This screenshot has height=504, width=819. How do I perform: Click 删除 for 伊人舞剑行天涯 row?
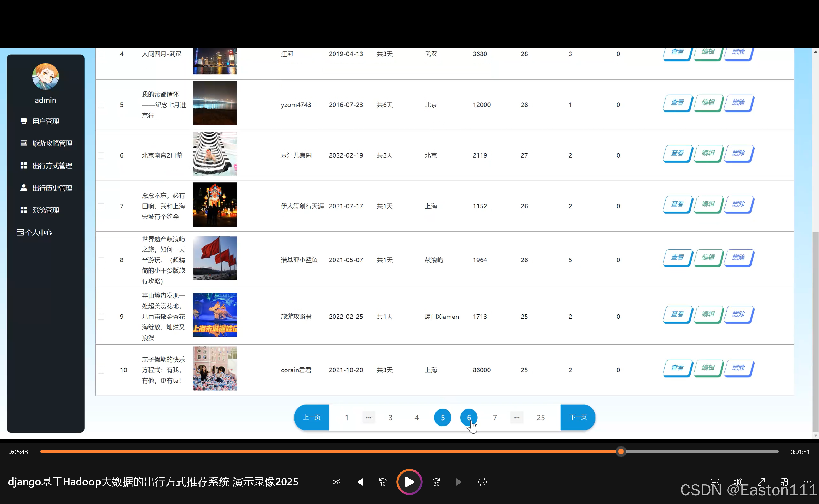click(738, 204)
